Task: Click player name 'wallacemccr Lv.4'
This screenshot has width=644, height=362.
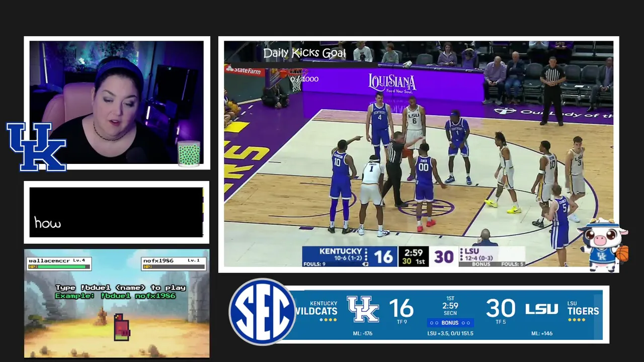Action: click(x=57, y=260)
